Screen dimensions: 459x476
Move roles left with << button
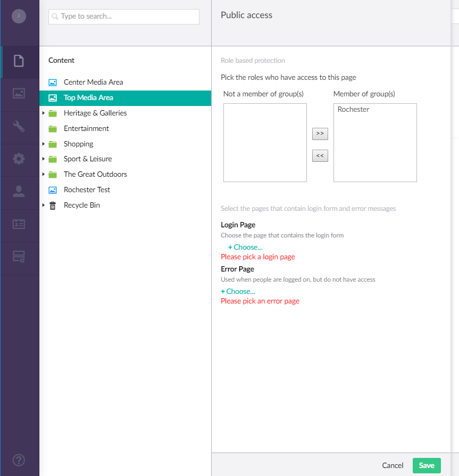(x=320, y=155)
